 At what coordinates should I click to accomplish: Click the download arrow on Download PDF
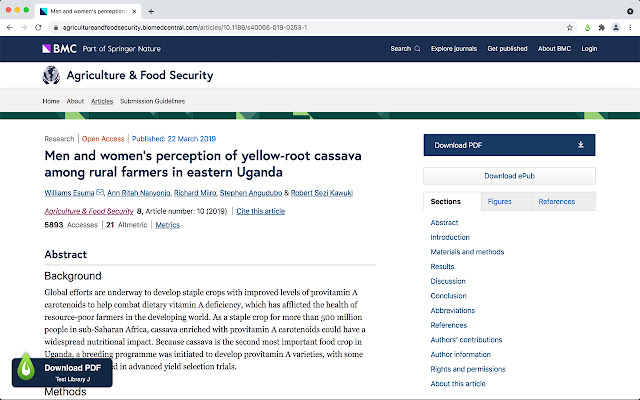coord(581,145)
